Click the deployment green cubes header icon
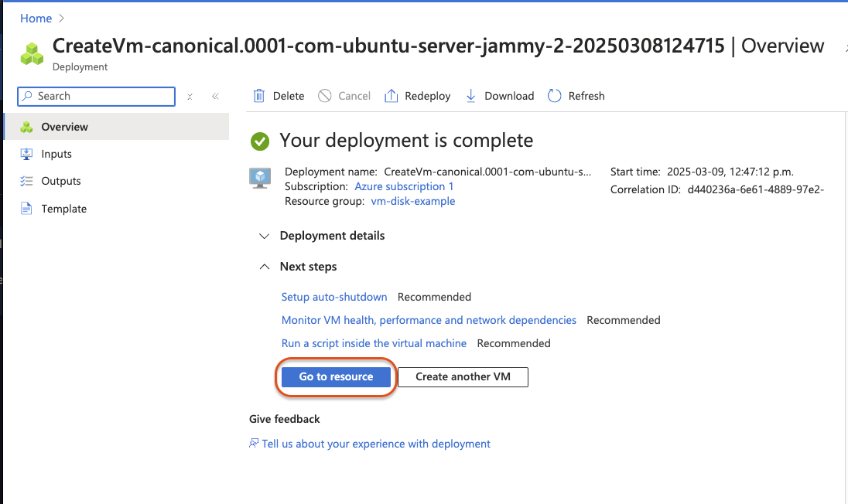 (x=32, y=54)
